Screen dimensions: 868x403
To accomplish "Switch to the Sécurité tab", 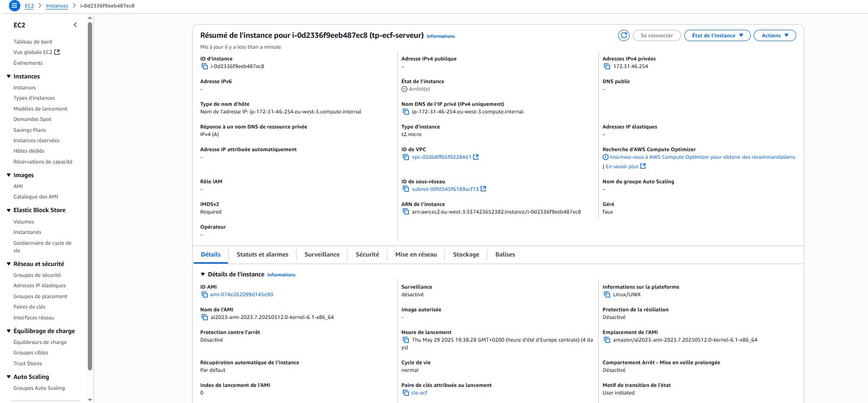I will tap(367, 255).
